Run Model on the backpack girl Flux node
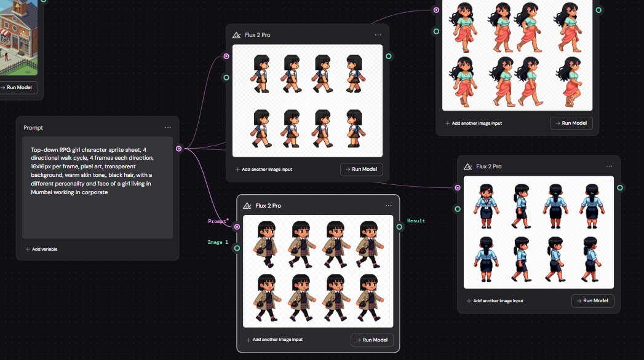This screenshot has width=644, height=360. click(362, 170)
